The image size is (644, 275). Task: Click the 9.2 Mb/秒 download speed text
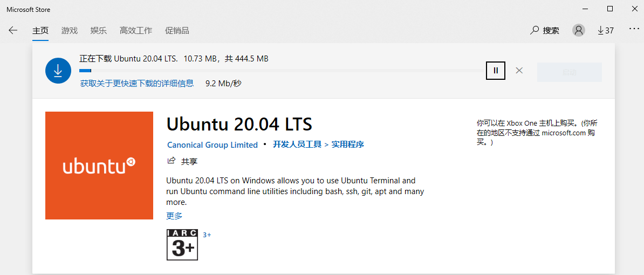pyautogui.click(x=223, y=84)
